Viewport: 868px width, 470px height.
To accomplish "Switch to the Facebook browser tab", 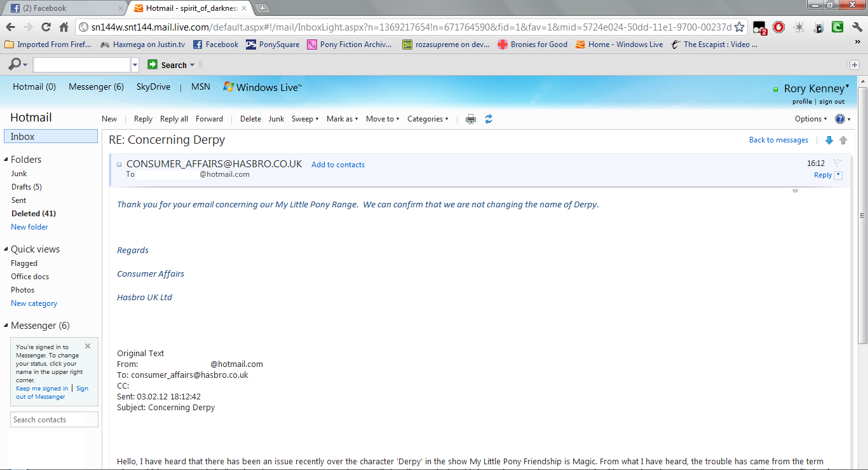I will (64, 8).
